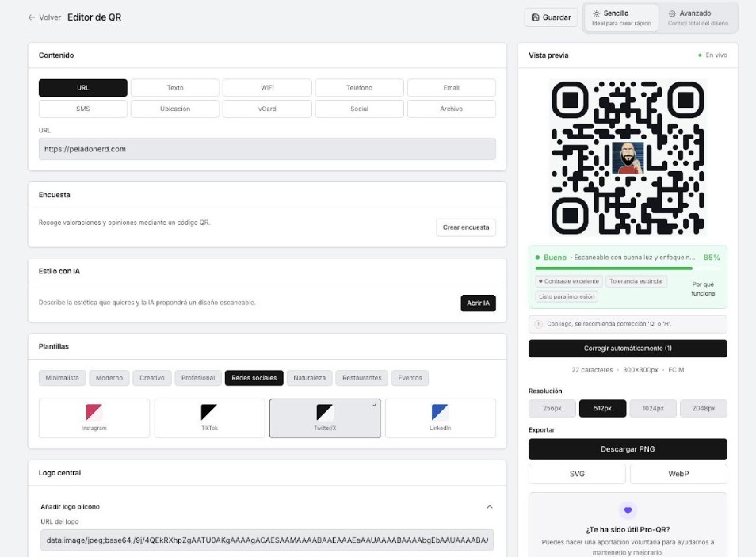Select the URL content type

(x=83, y=88)
